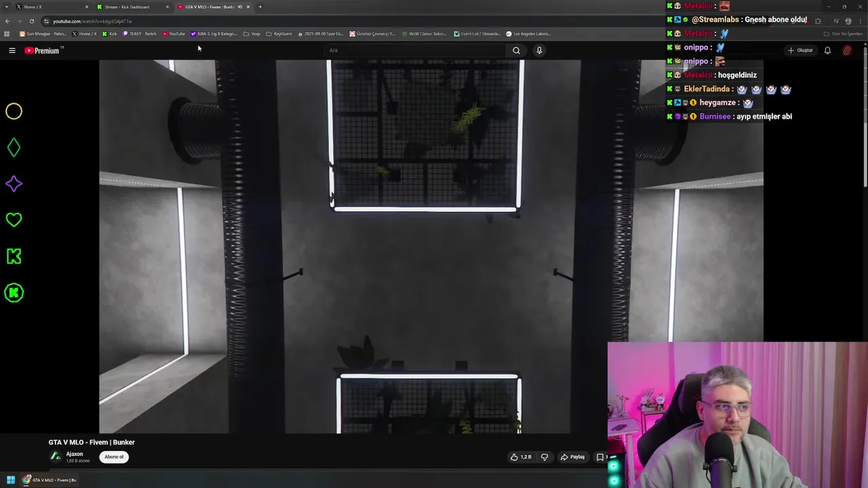Click the yellow circle overlay icon
The height and width of the screenshot is (488, 868).
click(x=14, y=111)
